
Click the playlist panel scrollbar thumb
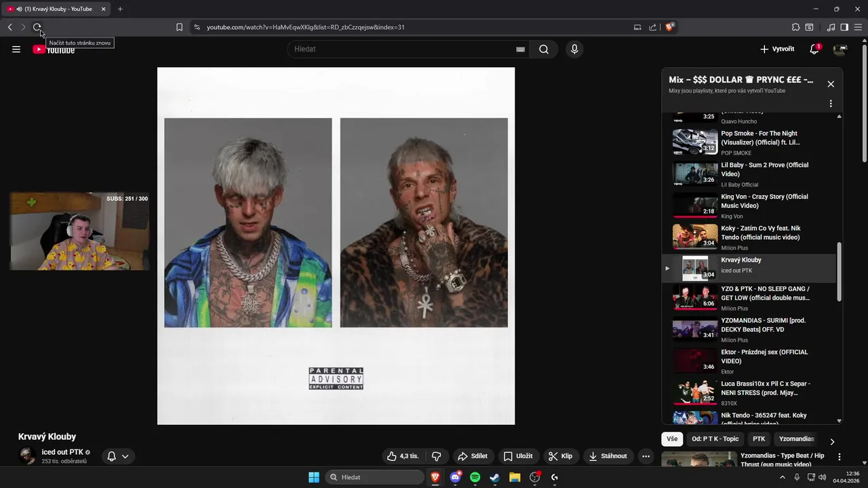[x=840, y=272]
